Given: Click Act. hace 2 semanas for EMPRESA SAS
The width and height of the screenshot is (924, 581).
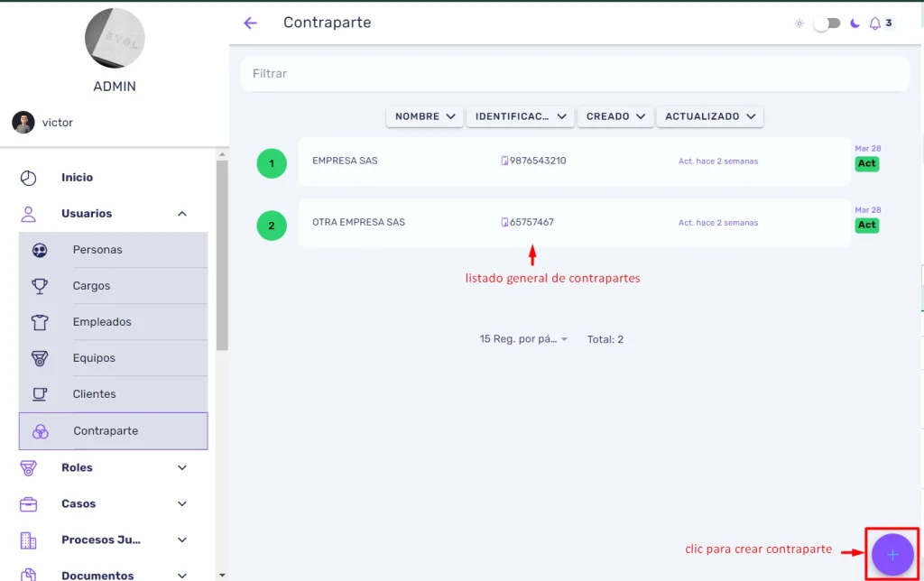Looking at the screenshot, I should 717,161.
